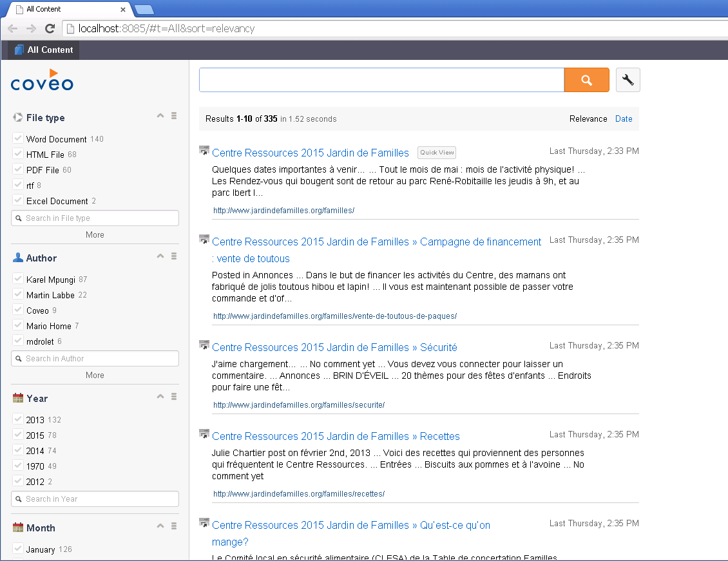
Task: Open the File type facet options menu icon
Action: (174, 115)
